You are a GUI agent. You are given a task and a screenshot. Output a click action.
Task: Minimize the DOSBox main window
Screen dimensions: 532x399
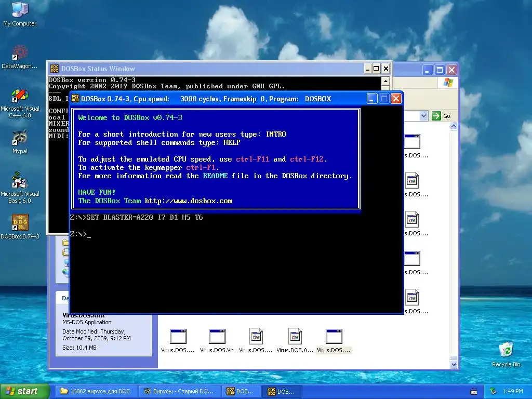click(371, 99)
